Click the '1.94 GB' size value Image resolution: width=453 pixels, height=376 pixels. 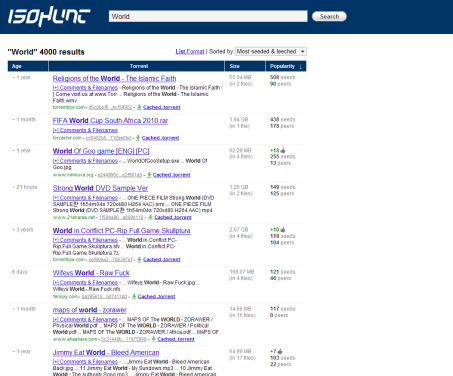click(x=239, y=120)
